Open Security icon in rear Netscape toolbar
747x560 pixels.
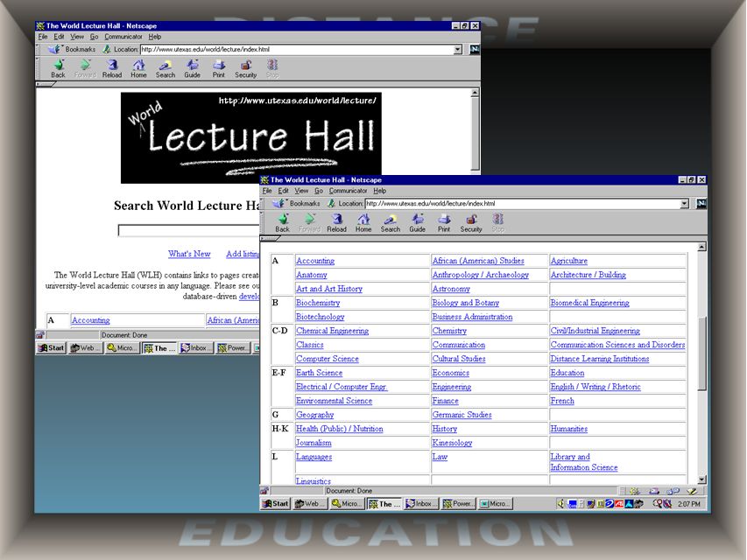pos(246,68)
